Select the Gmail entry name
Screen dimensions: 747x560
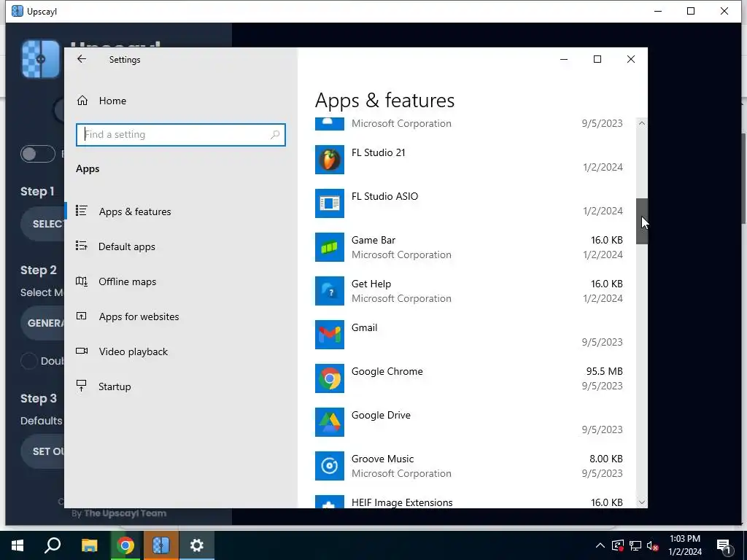[x=365, y=327]
